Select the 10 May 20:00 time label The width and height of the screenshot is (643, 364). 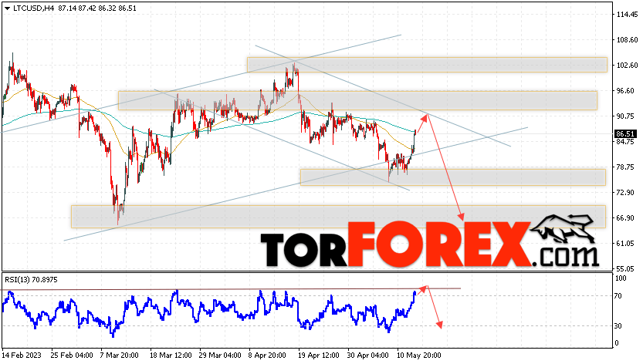tap(418, 356)
